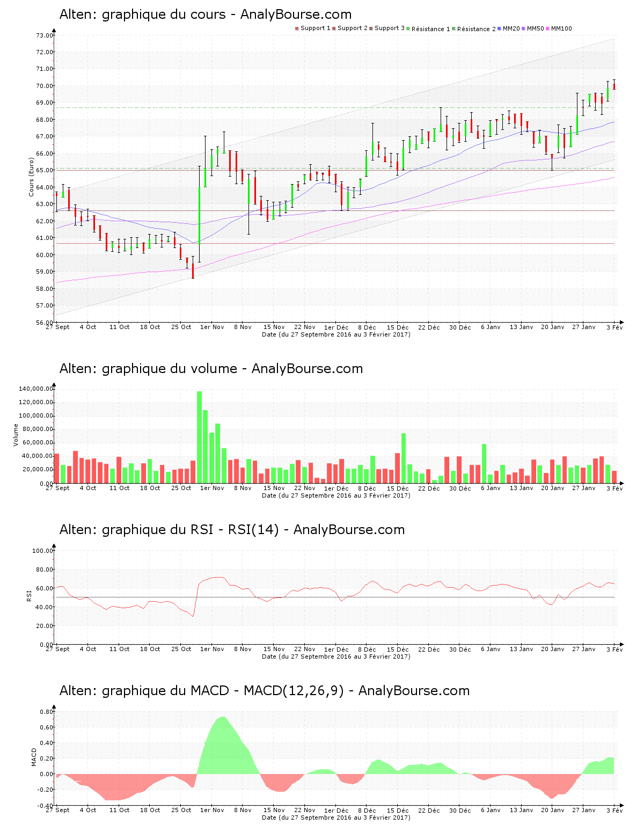The height and width of the screenshot is (832, 644).
Task: Click the 65.00 value on price axis
Action: coord(45,170)
